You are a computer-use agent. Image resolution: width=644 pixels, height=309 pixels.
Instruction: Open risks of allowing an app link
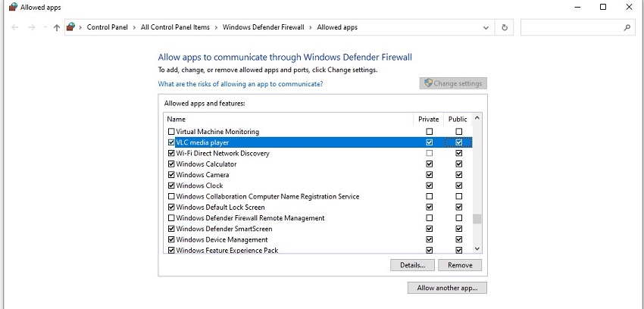click(240, 84)
